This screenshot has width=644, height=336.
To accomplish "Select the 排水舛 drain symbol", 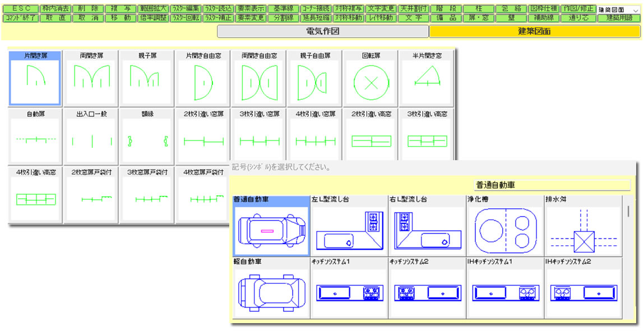I will pyautogui.click(x=582, y=227).
